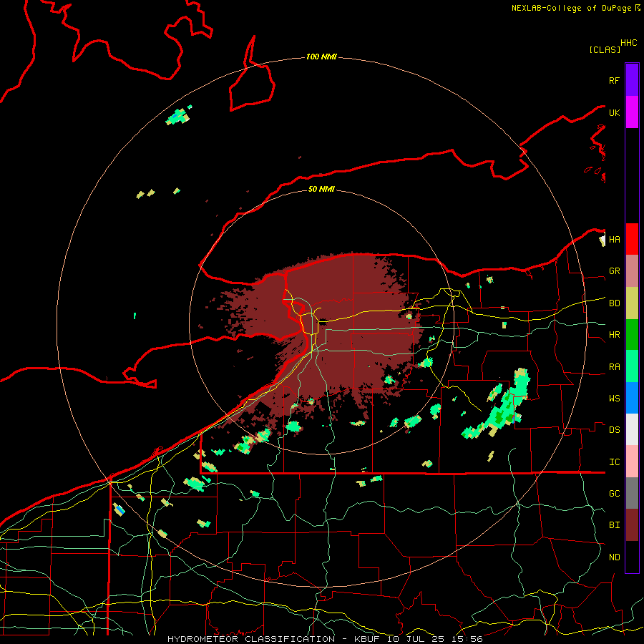Click the HA legend label
644x644 pixels.
coord(614,240)
